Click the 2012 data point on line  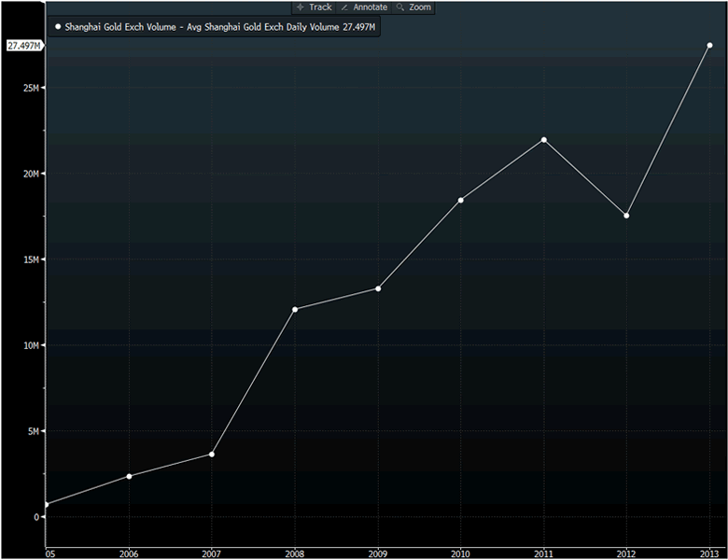coord(626,216)
